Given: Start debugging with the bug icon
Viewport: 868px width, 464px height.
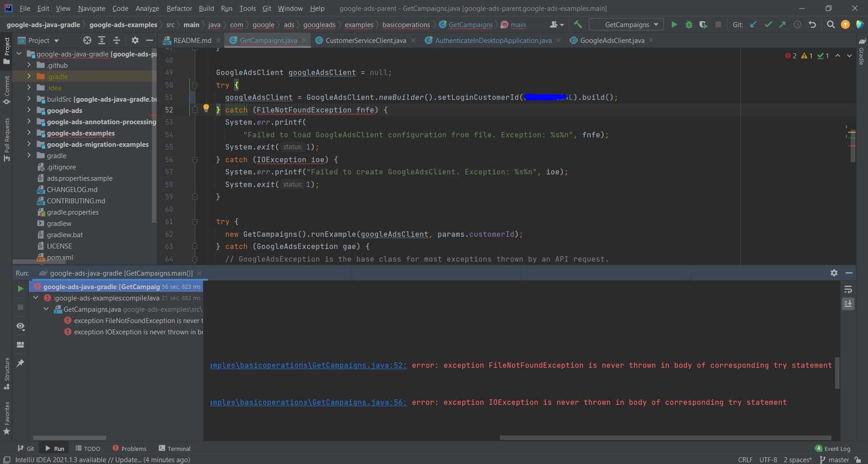Looking at the screenshot, I should 689,24.
